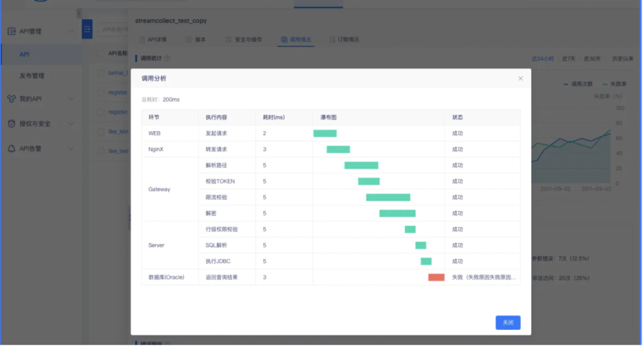The image size is (644, 346).
Task: Tick the select-all checkbox beside API名称
Action: click(x=100, y=54)
